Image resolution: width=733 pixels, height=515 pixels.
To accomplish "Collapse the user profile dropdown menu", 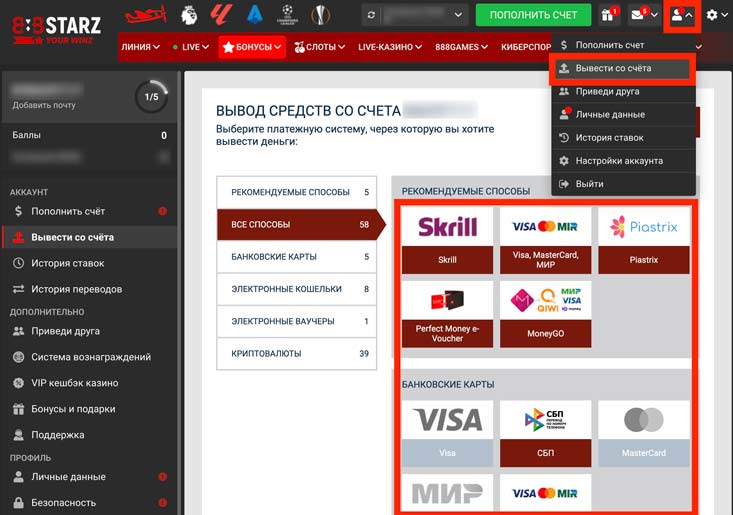I will [x=682, y=15].
